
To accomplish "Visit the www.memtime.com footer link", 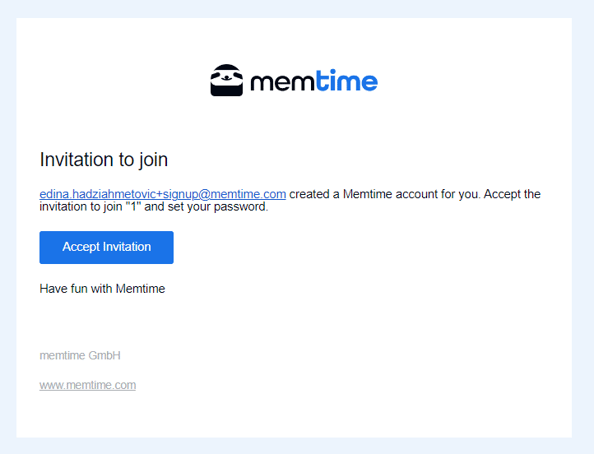I will click(x=88, y=385).
